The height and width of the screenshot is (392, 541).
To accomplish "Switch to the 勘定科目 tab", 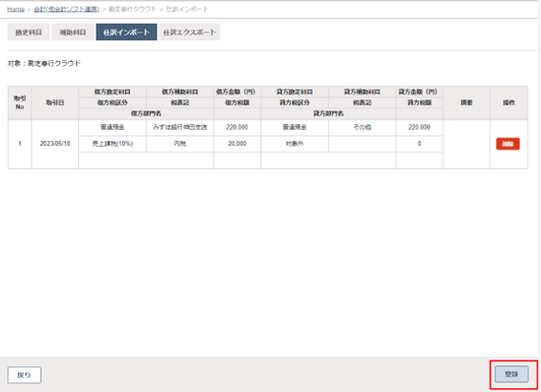I will [x=29, y=32].
